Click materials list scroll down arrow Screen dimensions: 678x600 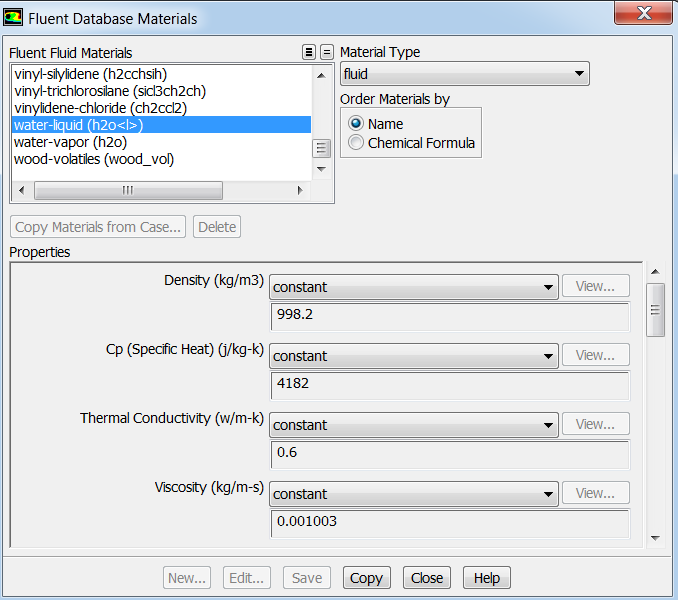[x=321, y=169]
